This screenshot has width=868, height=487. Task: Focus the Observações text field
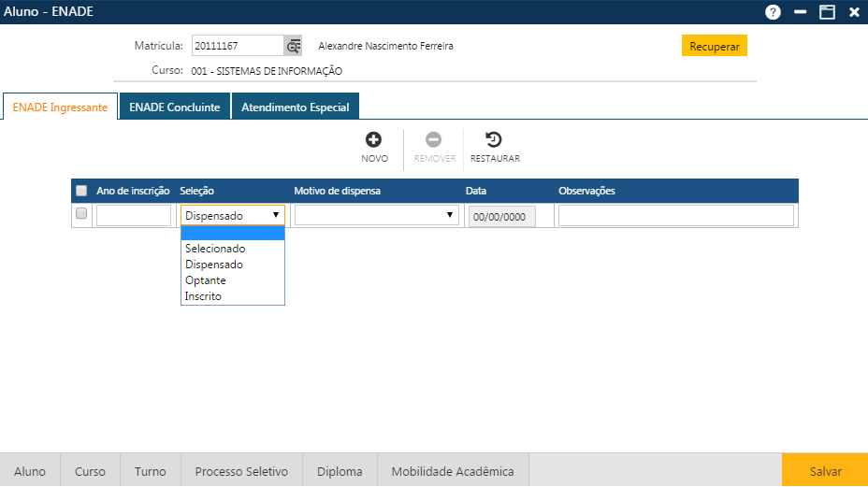675,216
